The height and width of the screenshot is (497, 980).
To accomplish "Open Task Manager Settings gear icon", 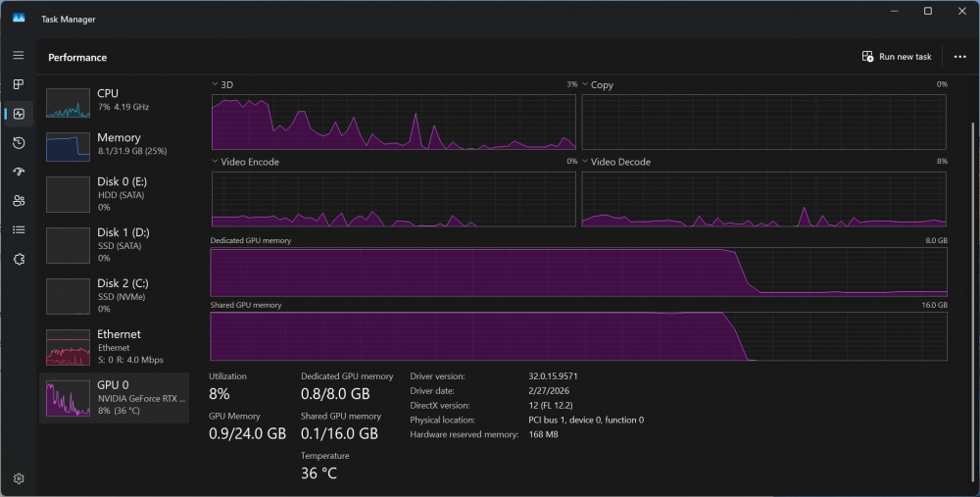I will [x=18, y=478].
